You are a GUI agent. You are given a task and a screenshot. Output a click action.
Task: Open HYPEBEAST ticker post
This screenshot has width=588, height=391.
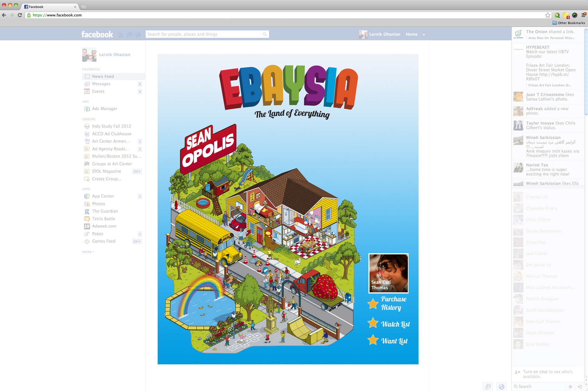point(548,66)
